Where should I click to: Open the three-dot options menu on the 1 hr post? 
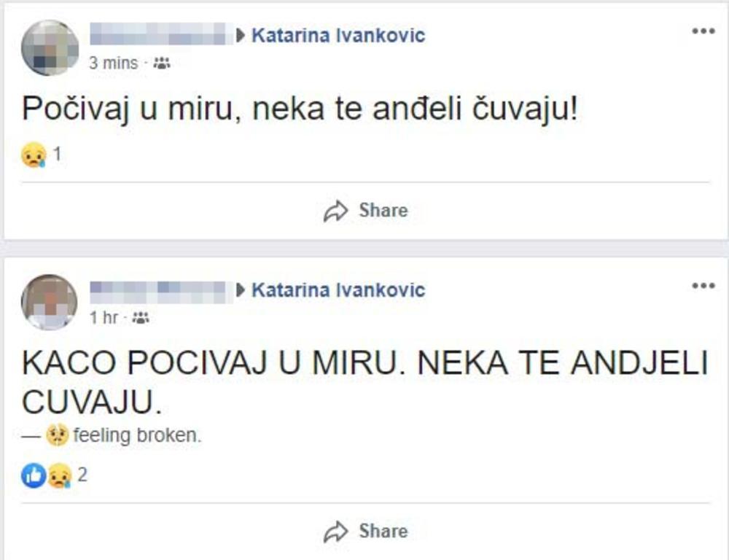[703, 286]
